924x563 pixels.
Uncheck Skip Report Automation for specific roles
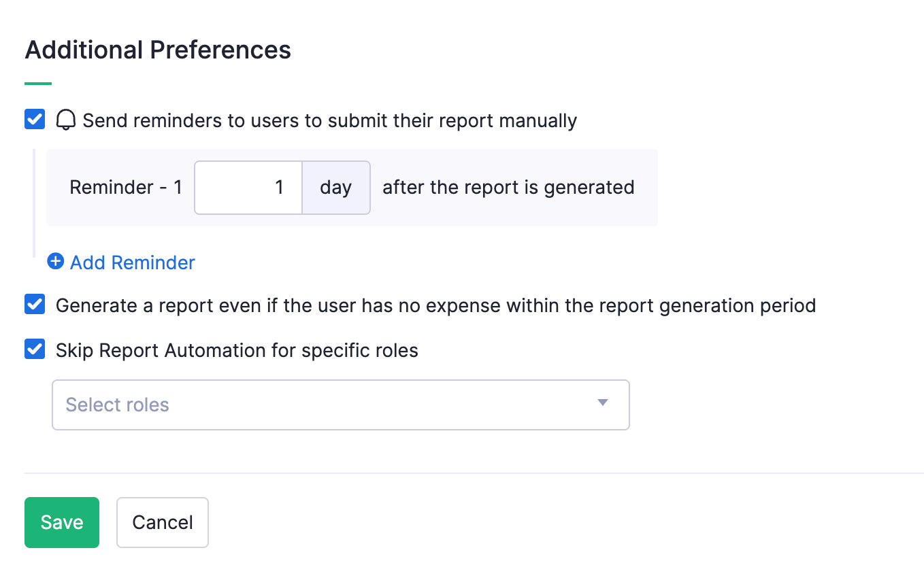(x=34, y=349)
